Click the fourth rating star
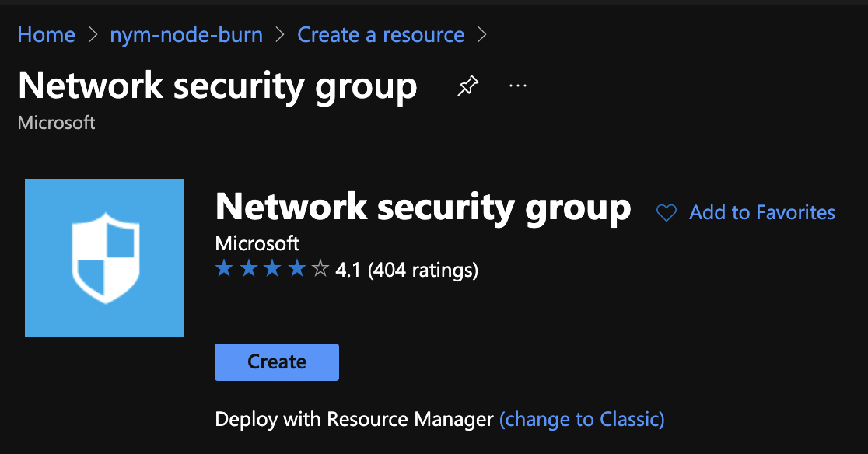This screenshot has width=868, height=454. point(296,269)
